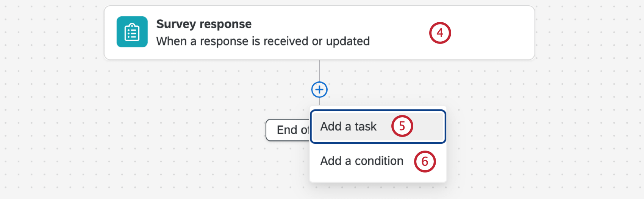
Task: Click the End of workflow node
Action: 288,130
